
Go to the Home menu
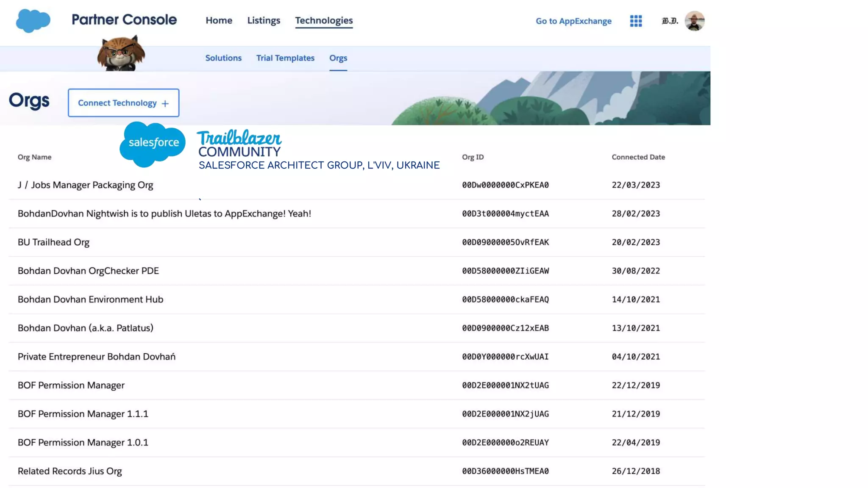(219, 20)
